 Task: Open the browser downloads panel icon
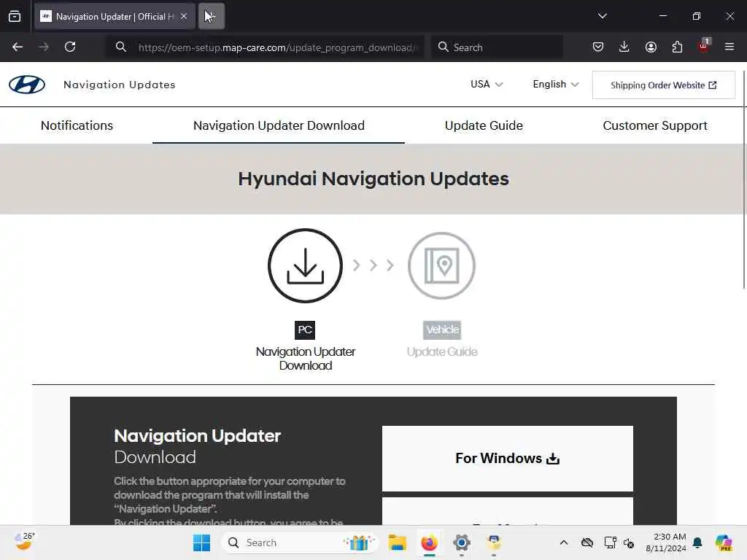click(624, 47)
